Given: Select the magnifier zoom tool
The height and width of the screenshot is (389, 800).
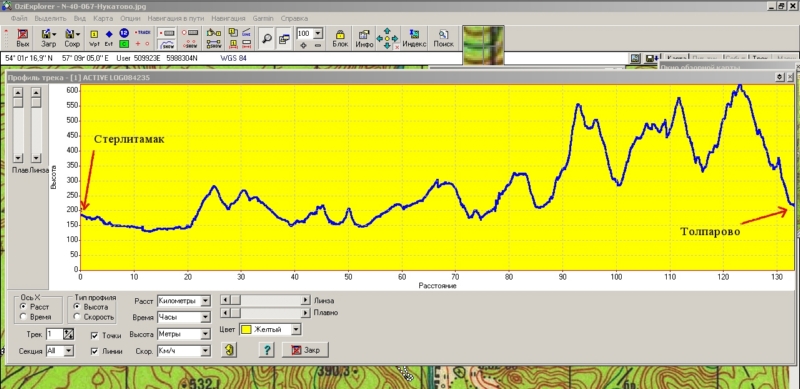Looking at the screenshot, I should coord(266,39).
